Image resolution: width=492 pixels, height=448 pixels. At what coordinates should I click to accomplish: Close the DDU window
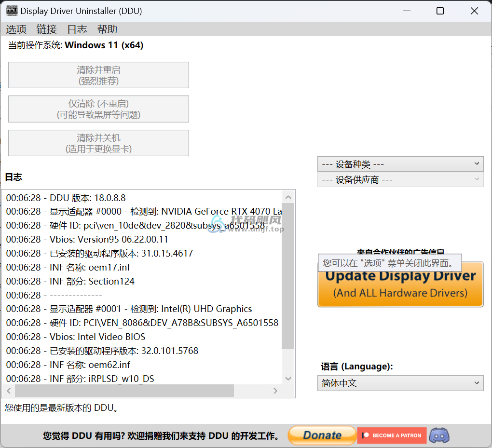474,11
